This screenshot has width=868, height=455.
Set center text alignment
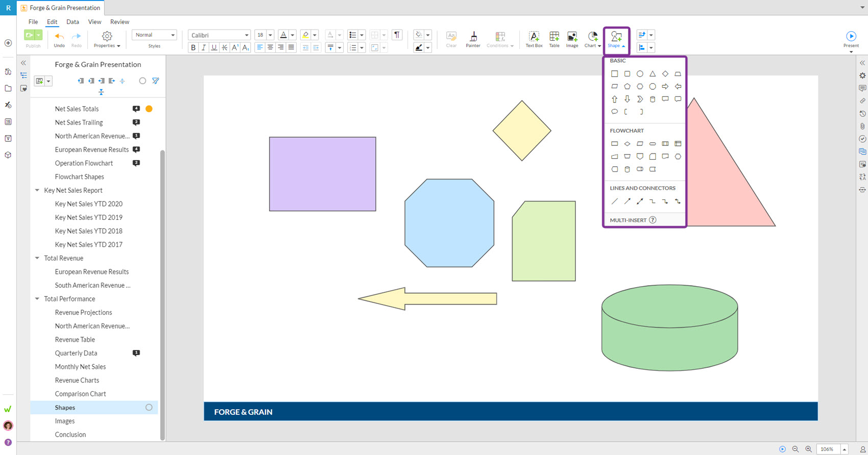coord(270,47)
